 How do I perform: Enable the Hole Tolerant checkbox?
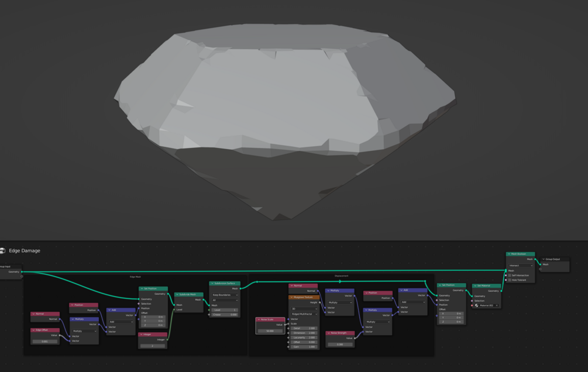click(510, 280)
